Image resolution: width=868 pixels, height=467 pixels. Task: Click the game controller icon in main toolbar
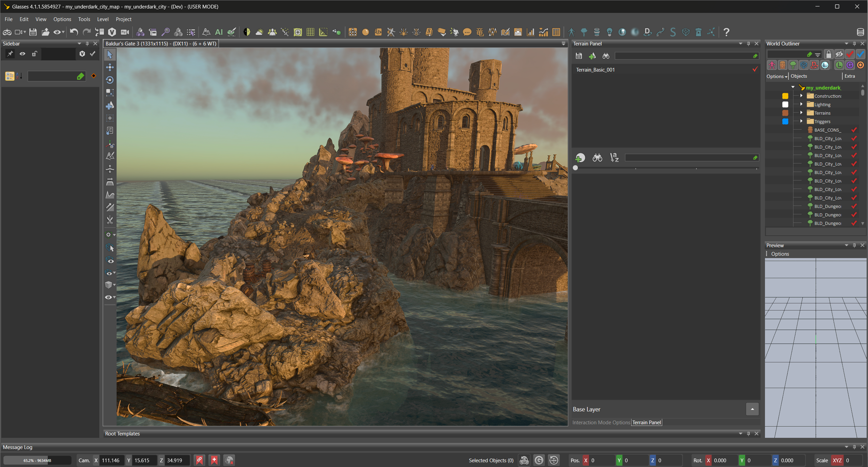[x=7, y=32]
